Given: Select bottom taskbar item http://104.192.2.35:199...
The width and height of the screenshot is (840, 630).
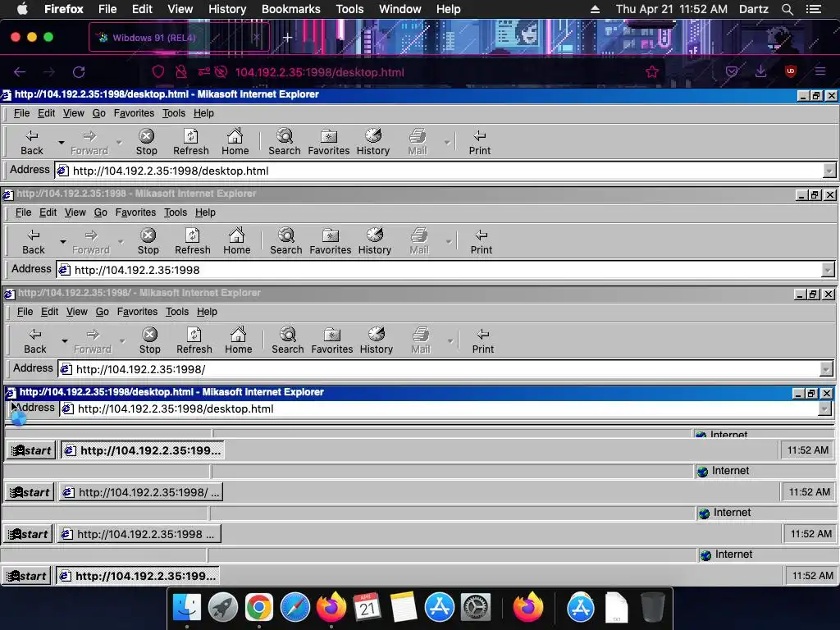Looking at the screenshot, I should pos(138,576).
